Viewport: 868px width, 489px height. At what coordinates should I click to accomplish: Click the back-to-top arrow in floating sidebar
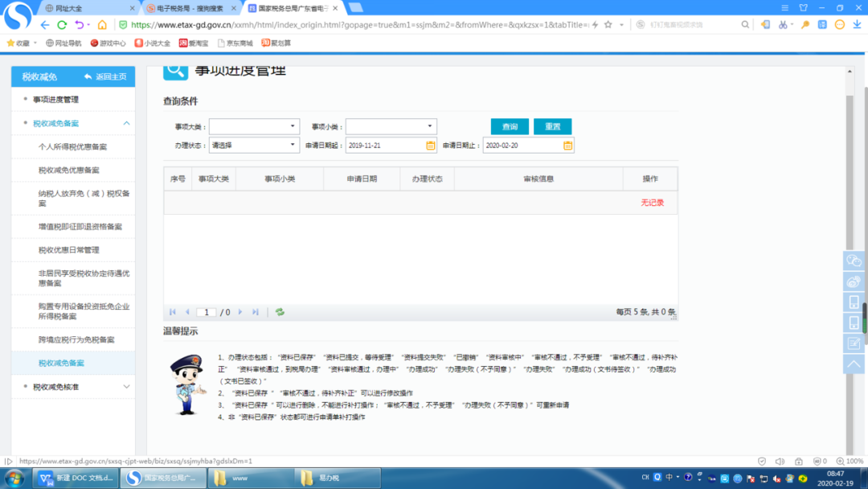854,364
